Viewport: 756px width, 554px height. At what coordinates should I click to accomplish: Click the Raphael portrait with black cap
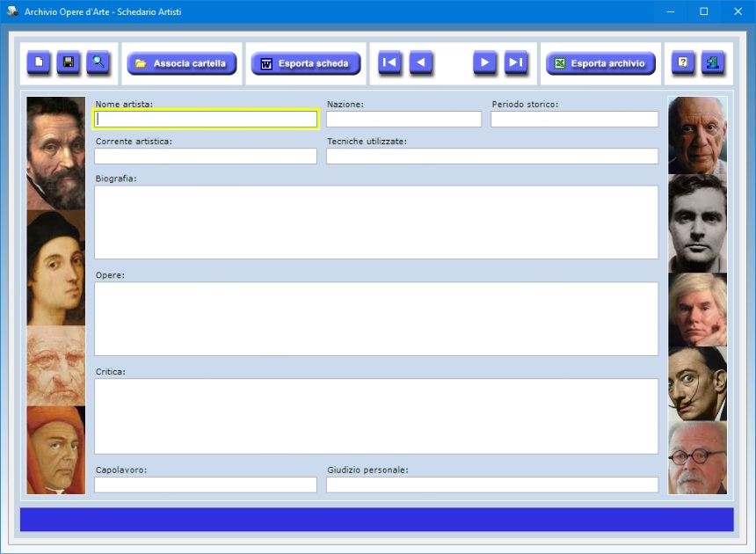(x=56, y=268)
